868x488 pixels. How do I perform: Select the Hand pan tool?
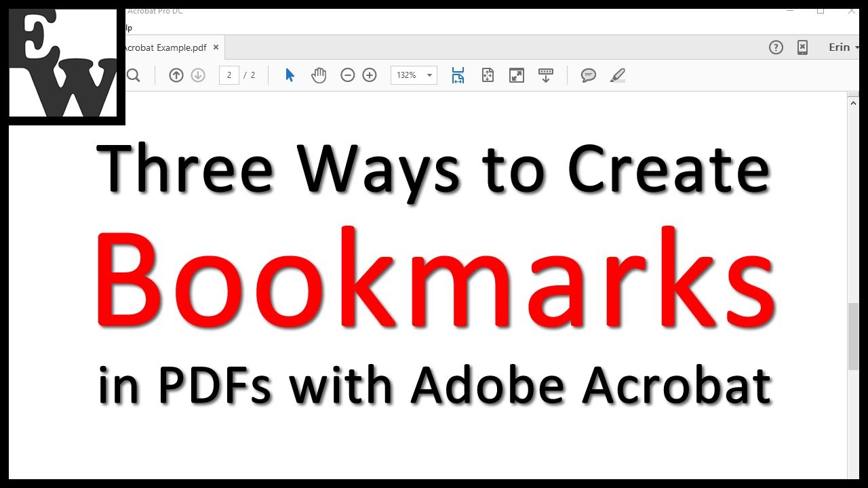pyautogui.click(x=319, y=75)
